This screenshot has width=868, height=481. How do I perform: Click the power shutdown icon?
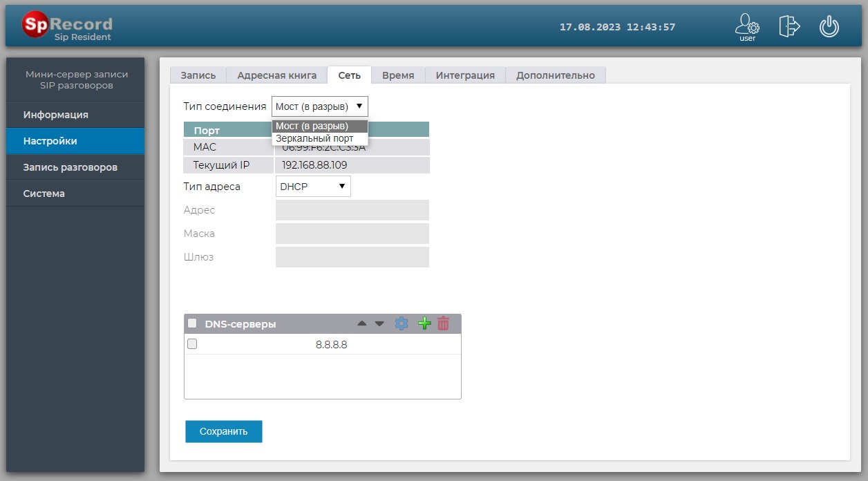(829, 26)
